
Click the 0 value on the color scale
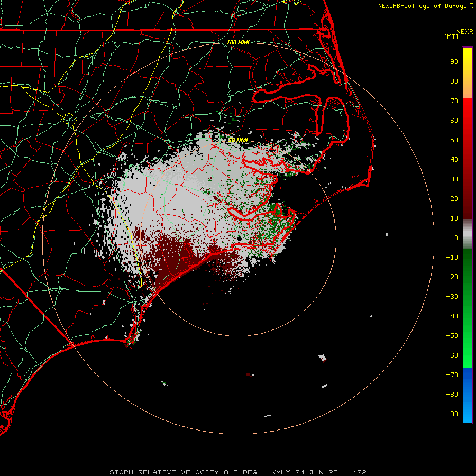[456, 238]
